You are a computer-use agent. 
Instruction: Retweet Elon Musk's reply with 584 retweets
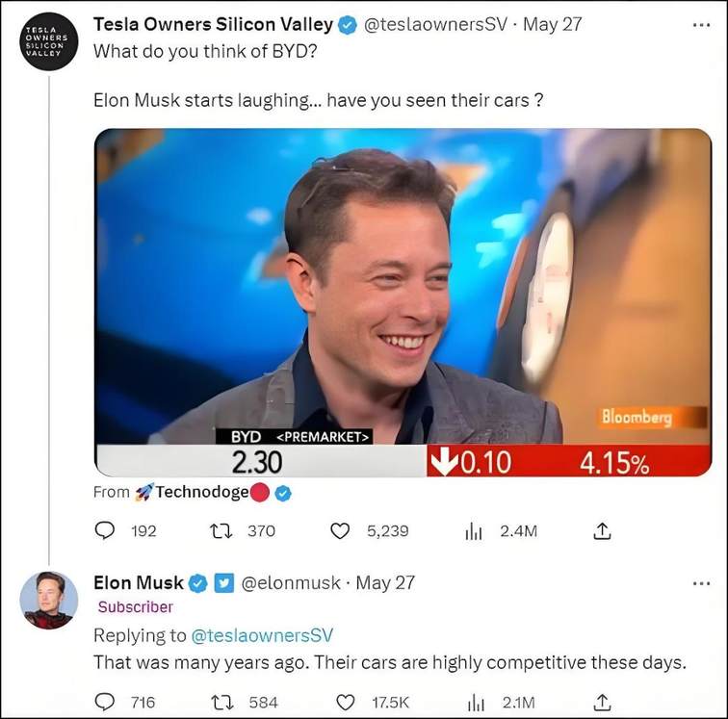click(221, 702)
